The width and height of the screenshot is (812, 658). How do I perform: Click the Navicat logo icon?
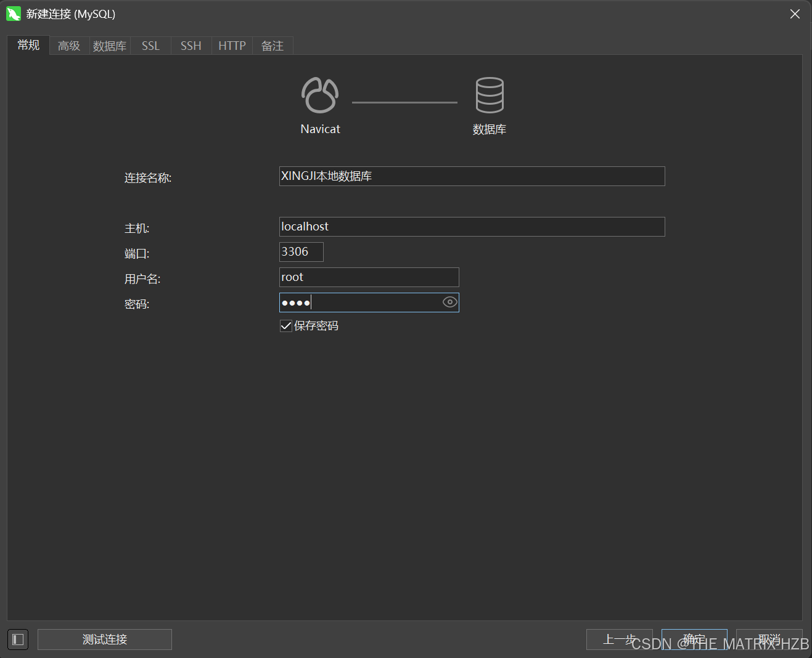(x=320, y=95)
